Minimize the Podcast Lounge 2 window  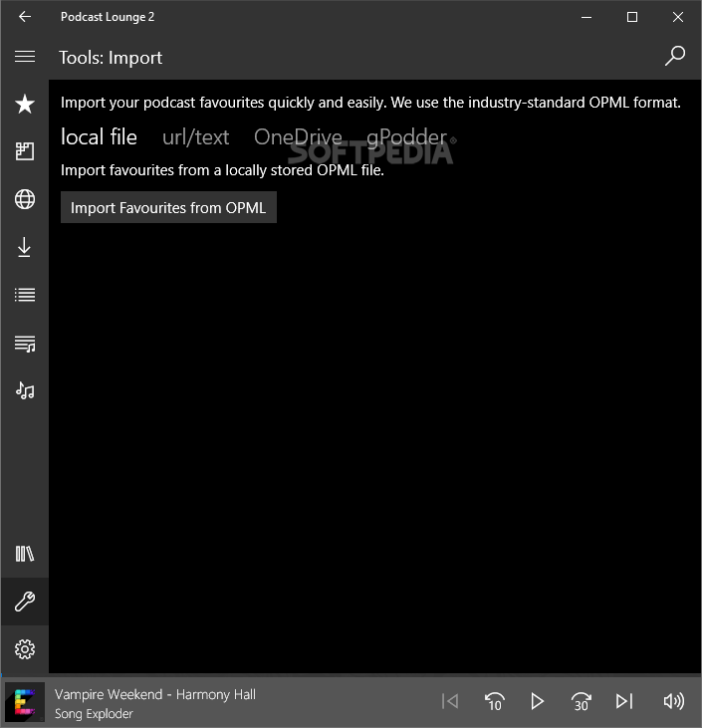(586, 17)
